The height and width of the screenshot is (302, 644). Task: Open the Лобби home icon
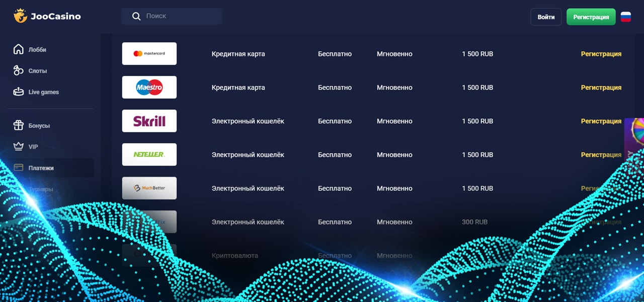tap(18, 49)
